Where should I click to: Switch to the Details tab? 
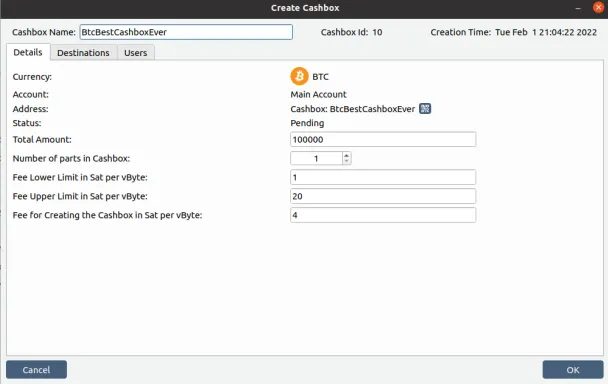tap(28, 52)
